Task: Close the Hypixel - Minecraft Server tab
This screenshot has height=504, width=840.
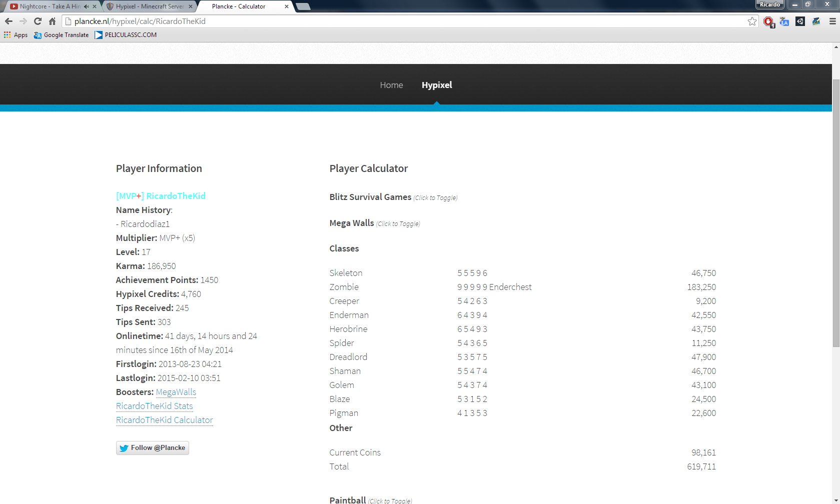Action: point(191,6)
